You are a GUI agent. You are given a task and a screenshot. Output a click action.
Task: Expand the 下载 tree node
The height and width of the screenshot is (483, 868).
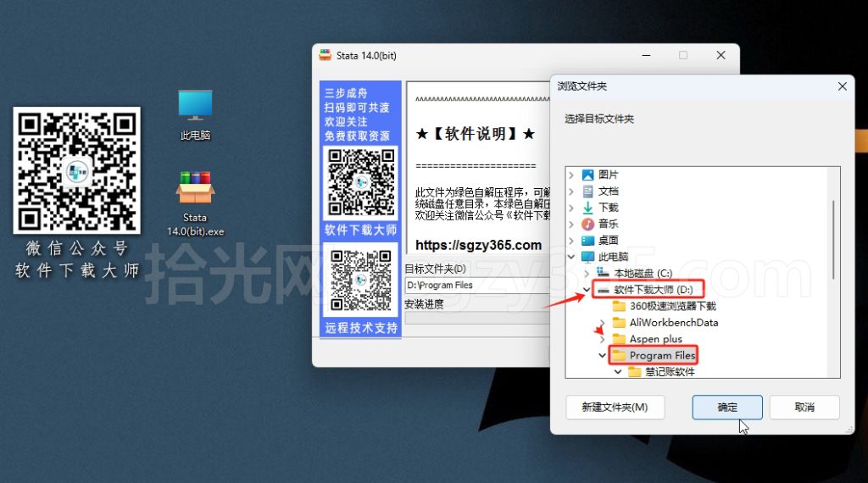[571, 208]
